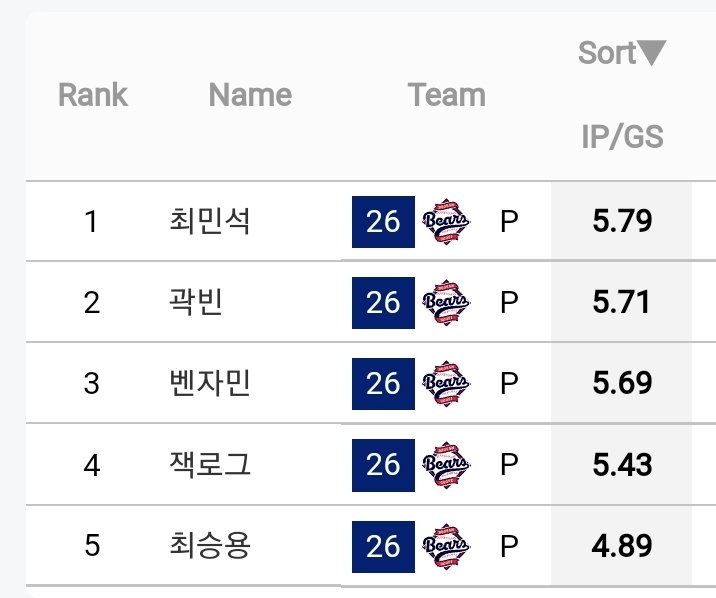Click the 5.79 IP/GS value
Screen dimensions: 716x598
click(x=622, y=221)
